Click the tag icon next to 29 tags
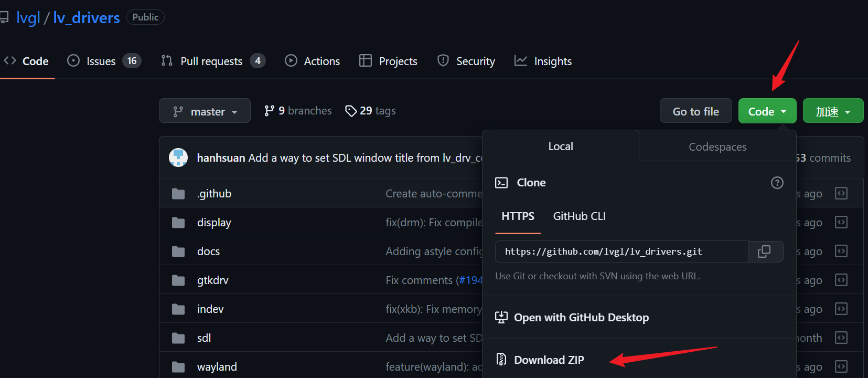Screen dimensions: 868x378 point(351,111)
